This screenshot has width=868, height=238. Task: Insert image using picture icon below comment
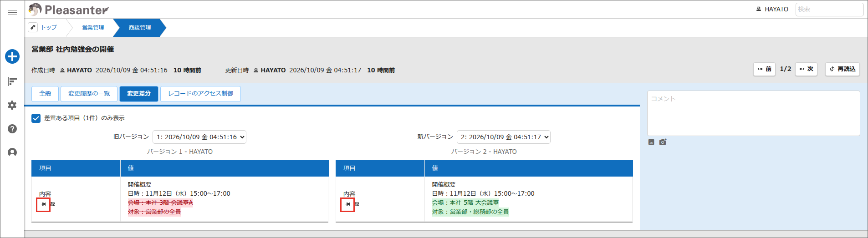click(x=651, y=142)
